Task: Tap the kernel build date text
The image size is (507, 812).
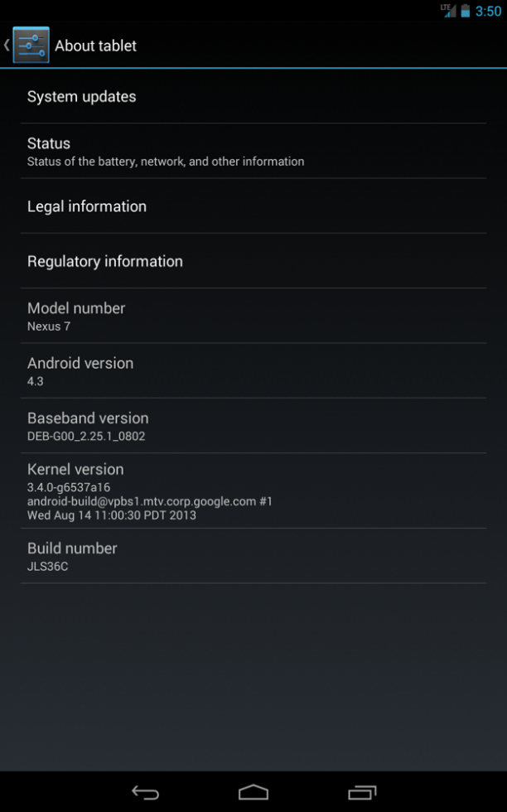Action: (112, 515)
